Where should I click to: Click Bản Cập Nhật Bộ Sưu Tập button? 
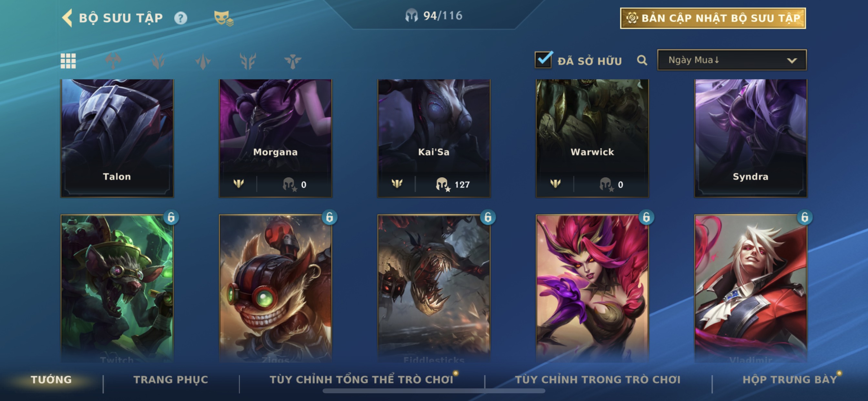click(x=713, y=18)
